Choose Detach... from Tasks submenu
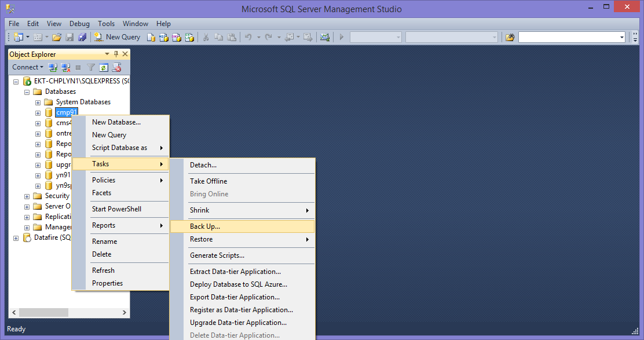The height and width of the screenshot is (340, 644). 242,165
